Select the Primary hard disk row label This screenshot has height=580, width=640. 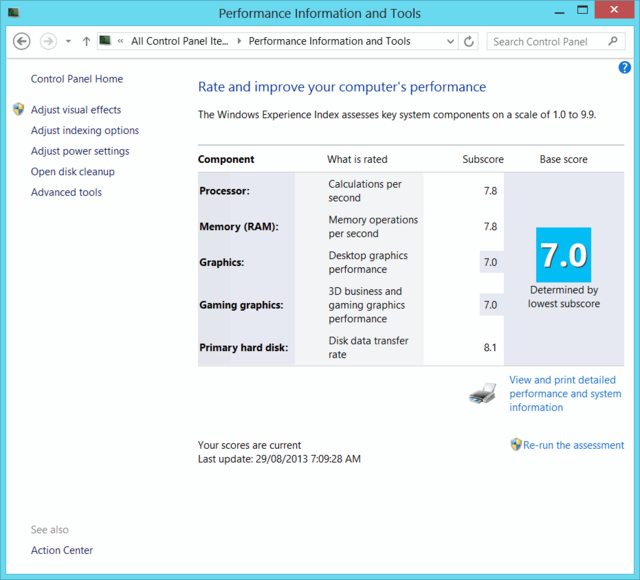pyautogui.click(x=244, y=348)
